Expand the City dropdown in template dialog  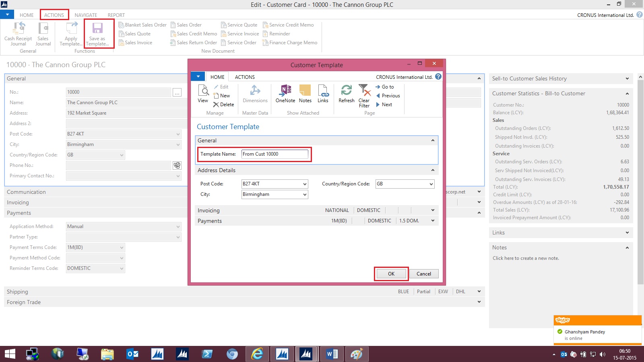pos(305,195)
